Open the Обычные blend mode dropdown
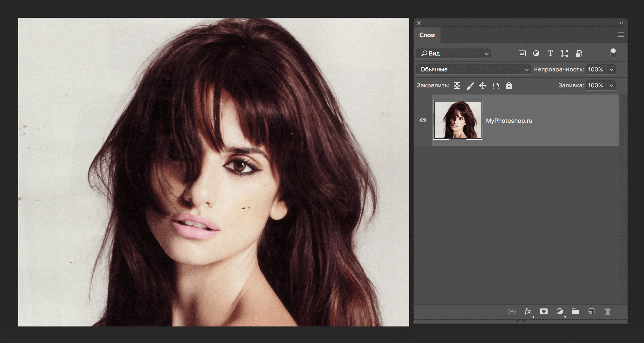 [x=473, y=69]
